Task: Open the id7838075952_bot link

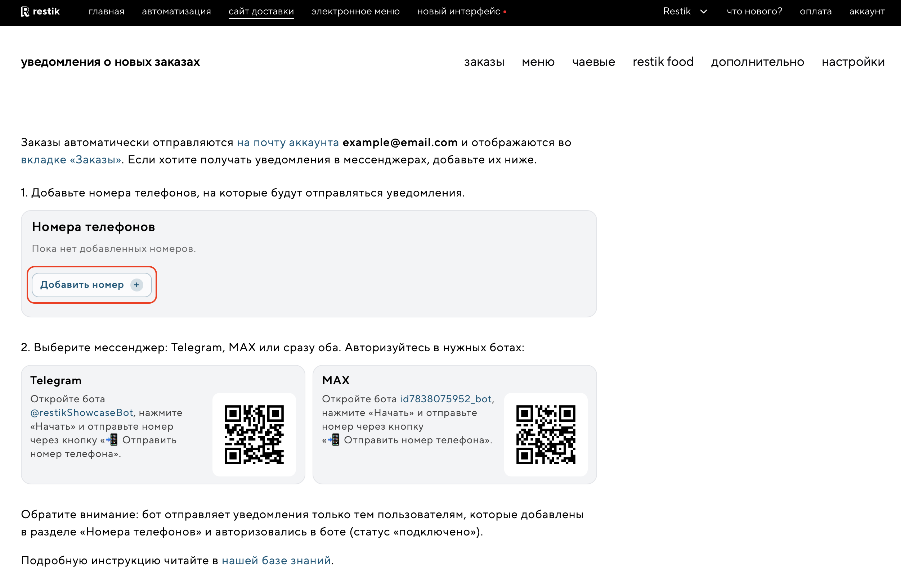Action: (x=445, y=399)
